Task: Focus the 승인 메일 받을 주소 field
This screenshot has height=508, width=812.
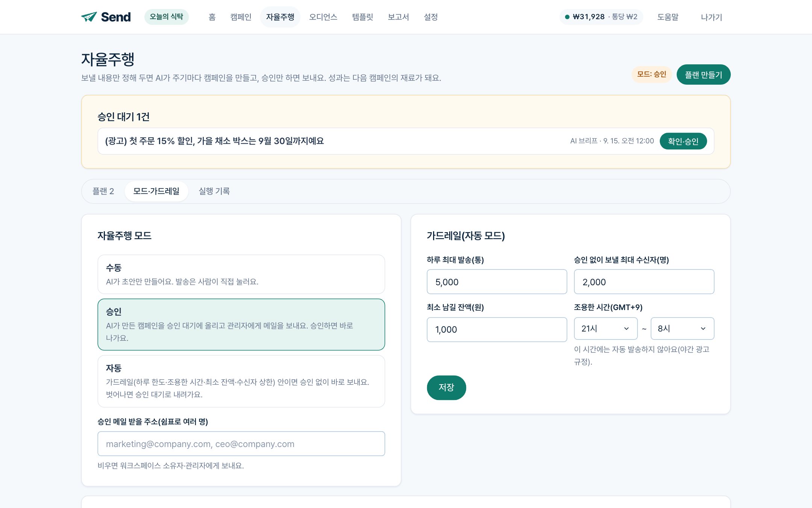Action: (241, 444)
